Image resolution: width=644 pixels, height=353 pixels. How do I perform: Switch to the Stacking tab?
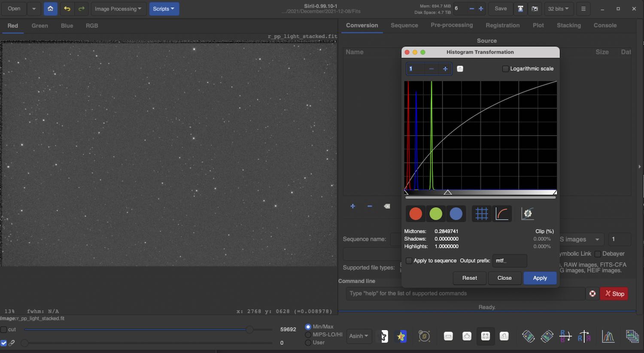tap(568, 25)
